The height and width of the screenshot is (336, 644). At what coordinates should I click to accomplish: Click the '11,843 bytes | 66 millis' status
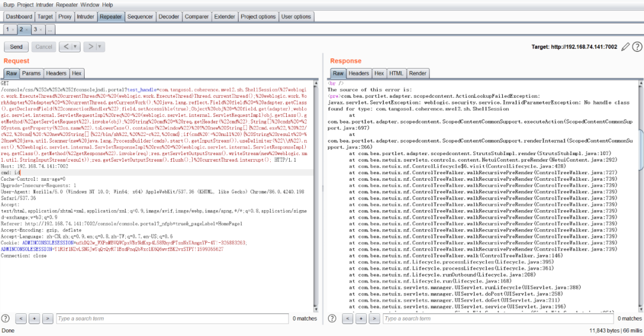[x=615, y=331]
